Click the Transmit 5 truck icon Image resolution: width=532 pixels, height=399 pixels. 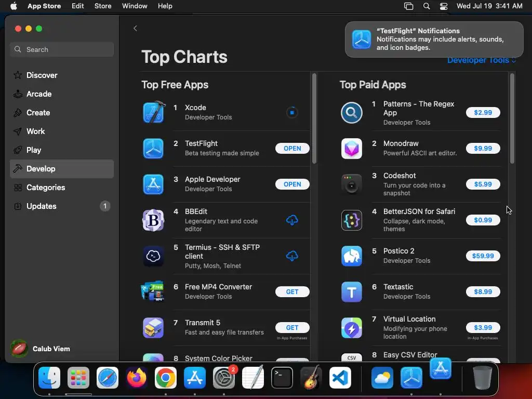pos(153,328)
